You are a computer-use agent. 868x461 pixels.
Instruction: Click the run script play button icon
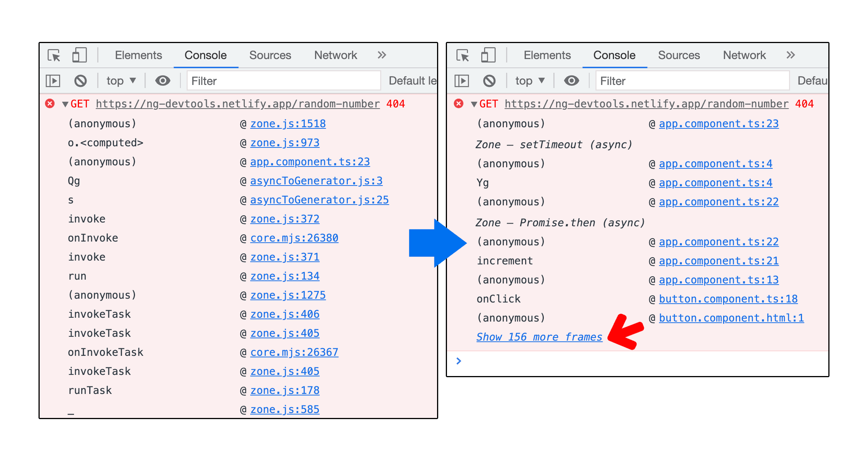[x=55, y=80]
